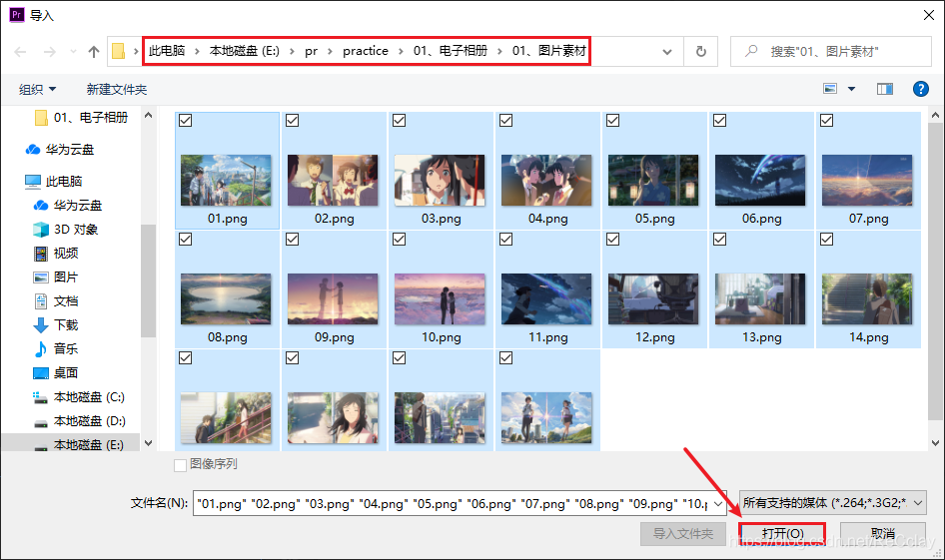945x560 pixels.
Task: Click the 新建文件夹 button
Action: [x=117, y=90]
